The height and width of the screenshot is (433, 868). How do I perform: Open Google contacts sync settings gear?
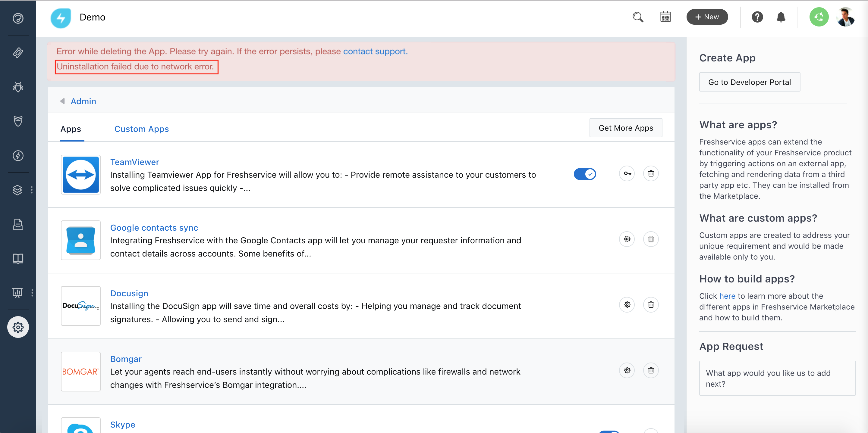pyautogui.click(x=627, y=239)
